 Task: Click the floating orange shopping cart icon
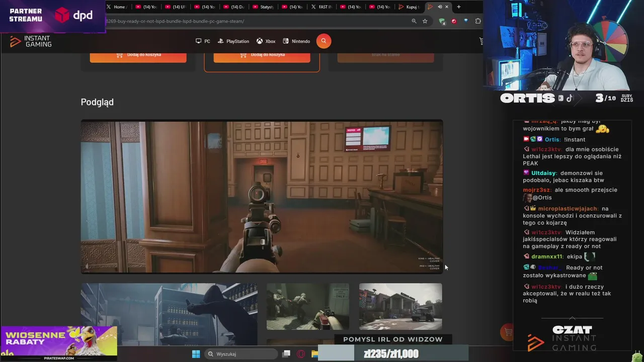pos(507,332)
